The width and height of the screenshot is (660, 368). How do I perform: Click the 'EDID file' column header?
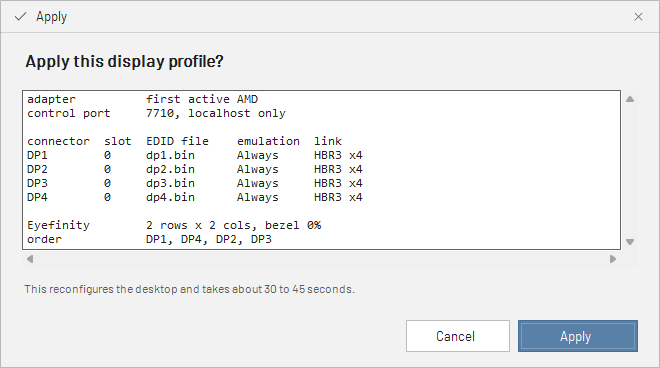(177, 141)
